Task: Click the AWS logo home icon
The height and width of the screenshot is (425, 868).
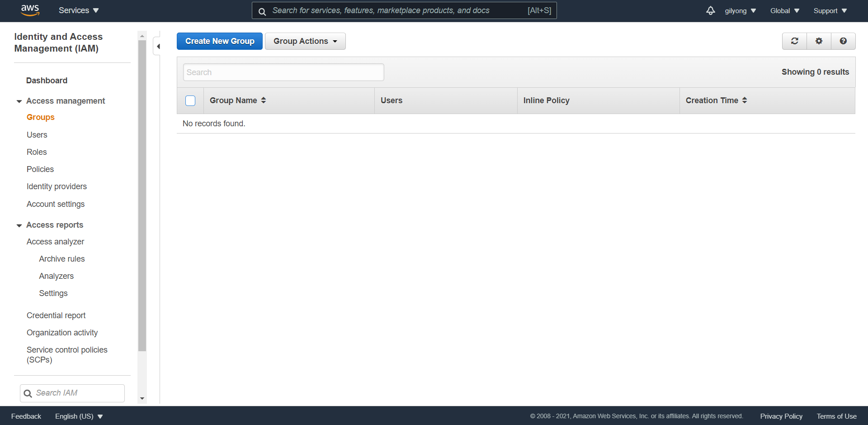Action: click(30, 10)
